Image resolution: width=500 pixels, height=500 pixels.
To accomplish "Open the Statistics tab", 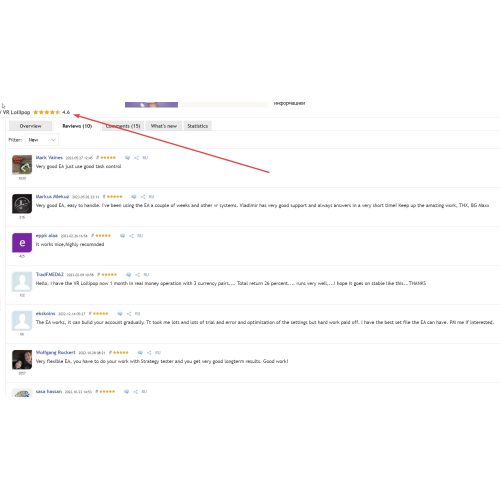I will 197,126.
